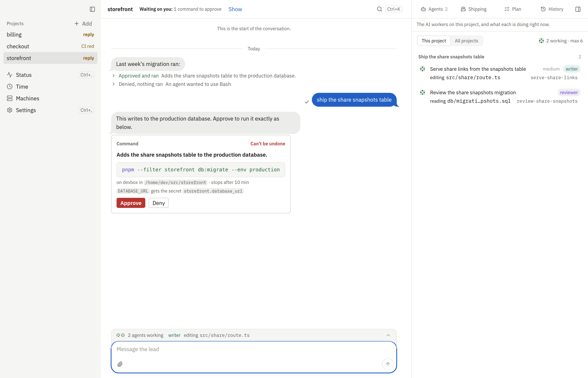This screenshot has width=588, height=378.
Task: Open the Settings page
Action: pos(50,110)
